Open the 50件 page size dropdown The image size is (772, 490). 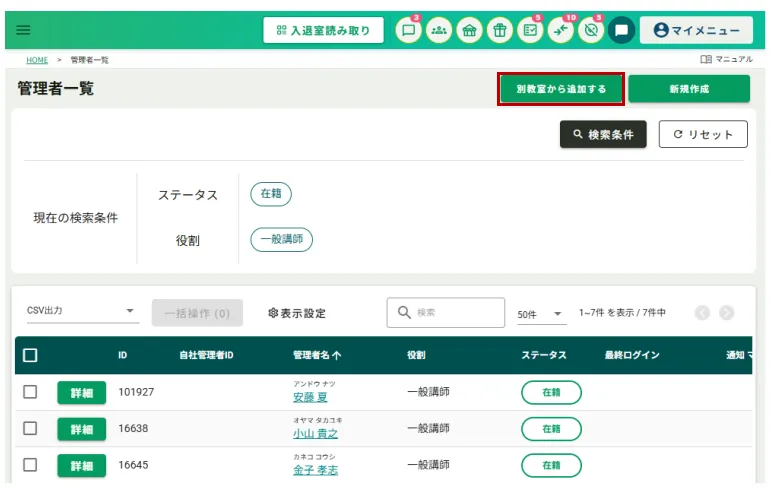click(x=540, y=314)
